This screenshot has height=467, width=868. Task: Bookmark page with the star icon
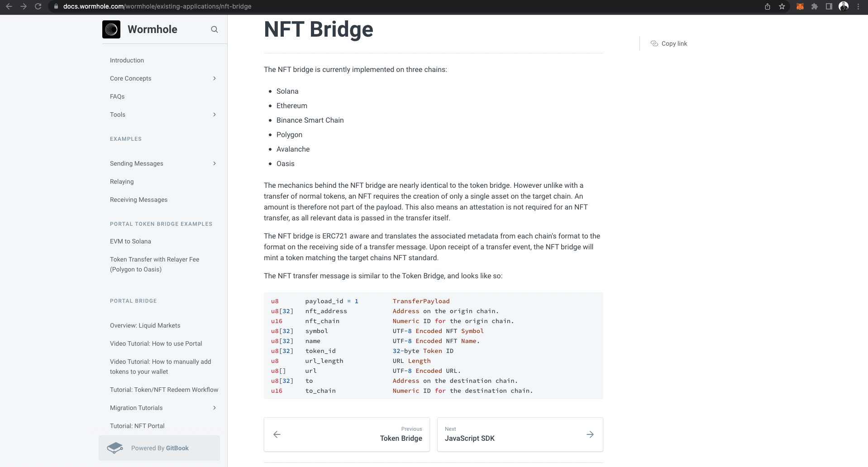[x=782, y=6]
